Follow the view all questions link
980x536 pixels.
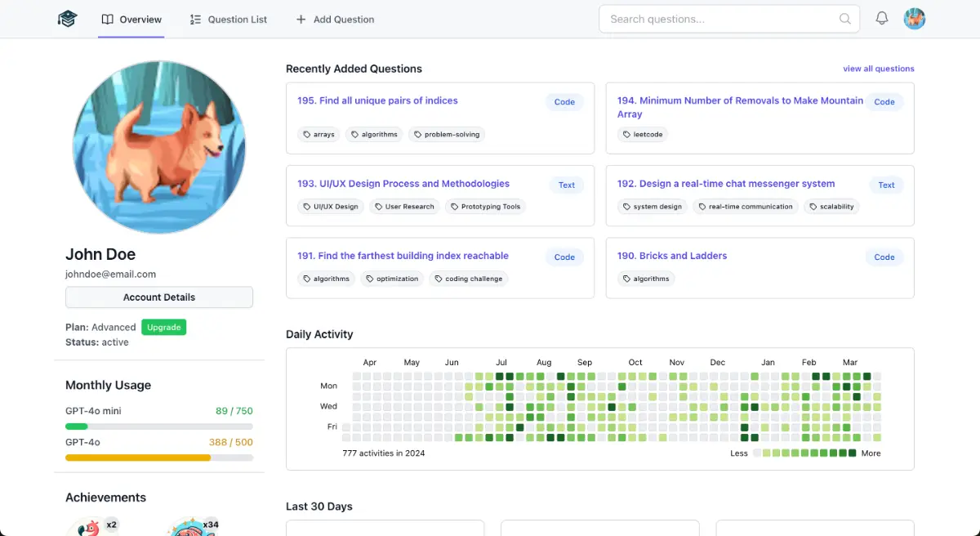pyautogui.click(x=878, y=69)
